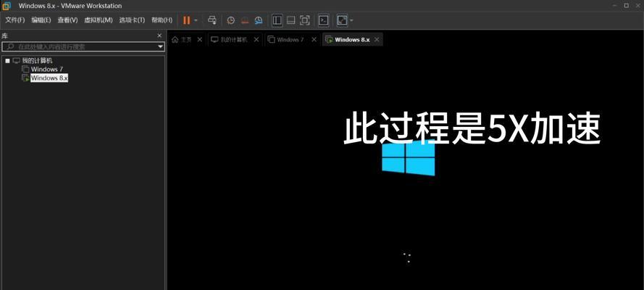Close the 主页 home tab

(x=200, y=39)
